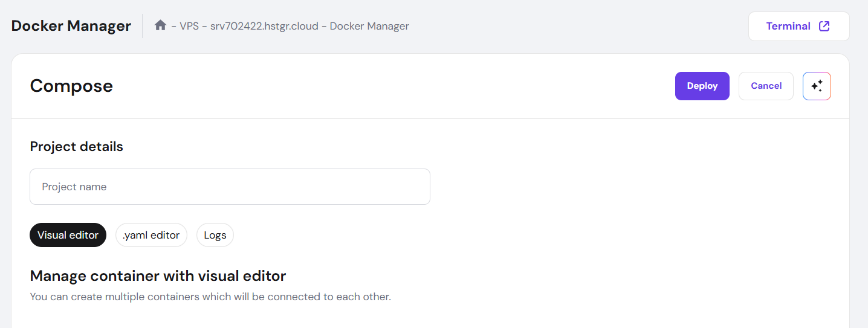Click the Compose heading
The height and width of the screenshot is (328, 868).
click(71, 86)
